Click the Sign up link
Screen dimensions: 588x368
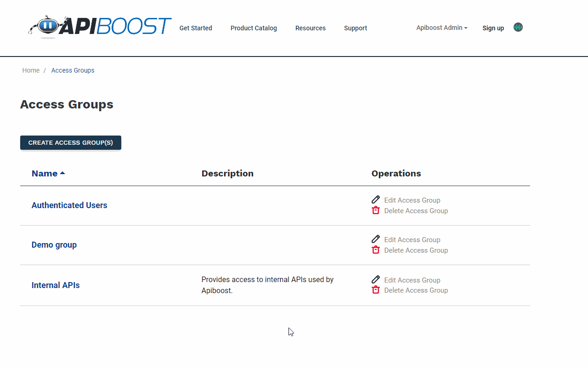[x=493, y=28]
